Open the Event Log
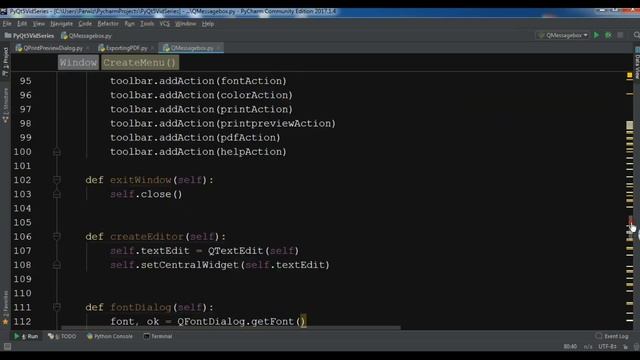Image resolution: width=640 pixels, height=360 pixels. [x=611, y=336]
